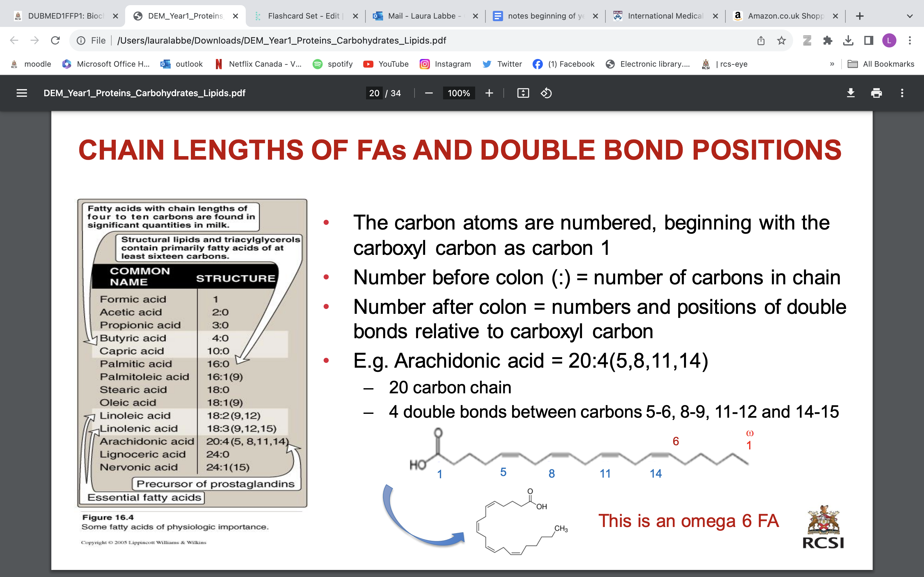
Task: Open the fit-to-page control
Action: click(x=523, y=93)
